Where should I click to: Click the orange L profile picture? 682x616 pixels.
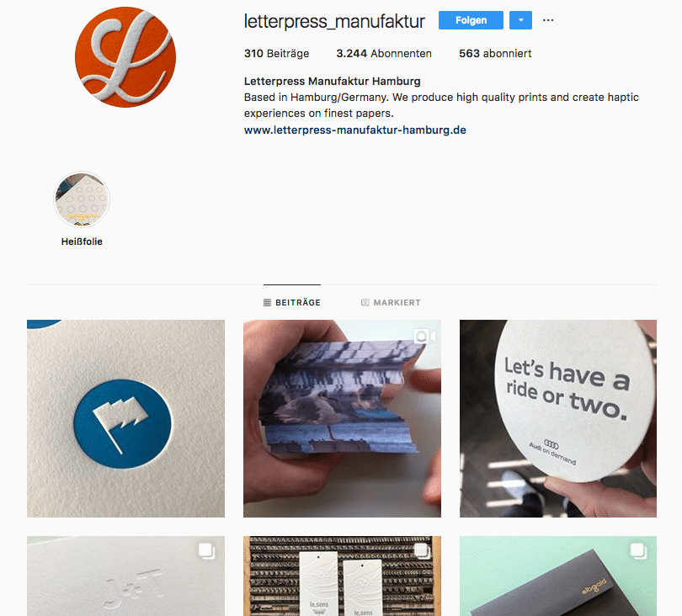click(125, 57)
